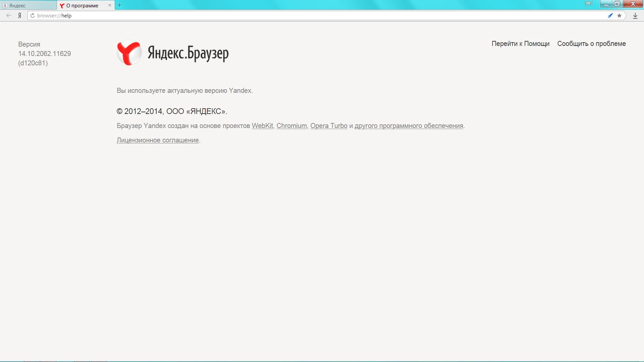Open the browser settings menu icon
The image size is (644, 362).
coord(588,4)
